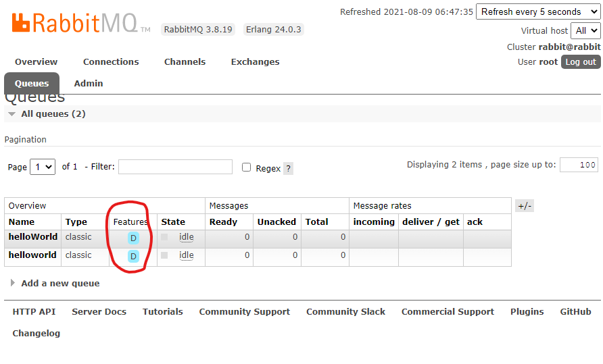Viewport: 603px width, 364px height.
Task: Select the Queues tab
Action: click(x=32, y=84)
